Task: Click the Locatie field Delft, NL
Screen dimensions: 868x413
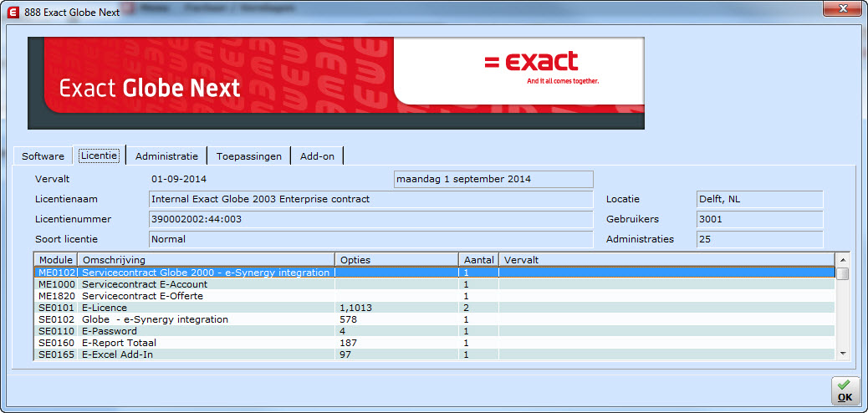Action: click(759, 199)
